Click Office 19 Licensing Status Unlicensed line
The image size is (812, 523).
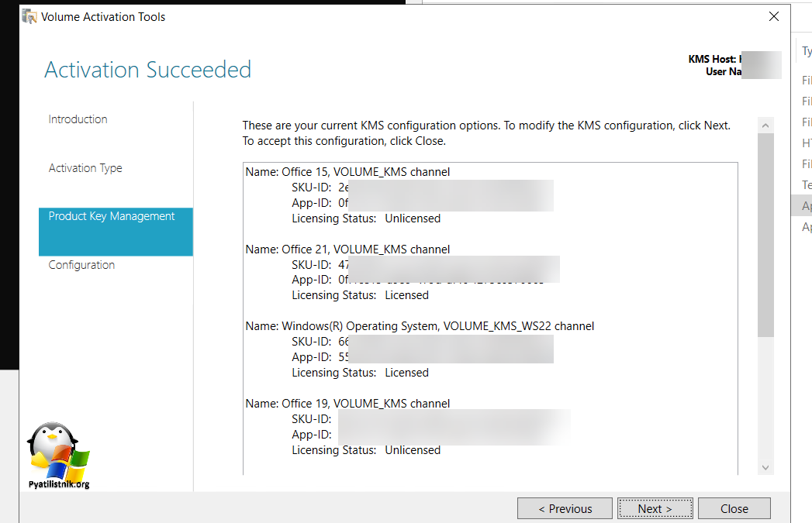366,450
